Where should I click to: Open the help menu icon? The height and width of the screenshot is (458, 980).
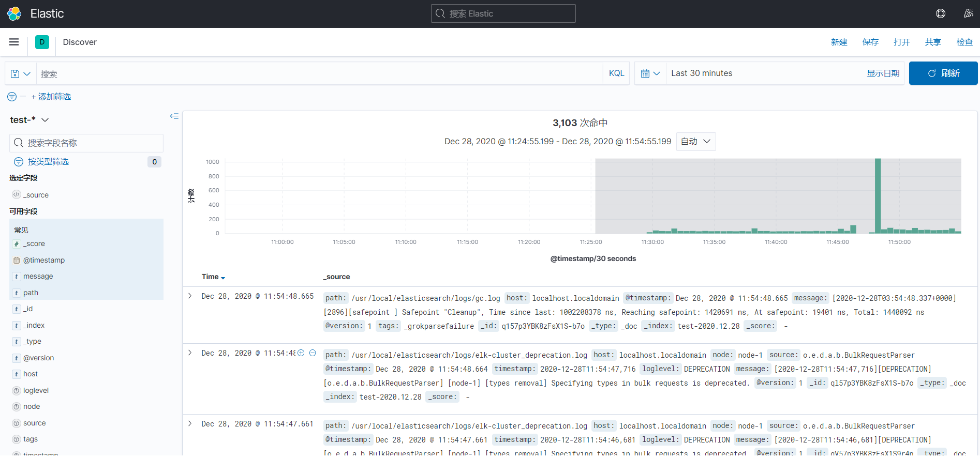[941, 13]
